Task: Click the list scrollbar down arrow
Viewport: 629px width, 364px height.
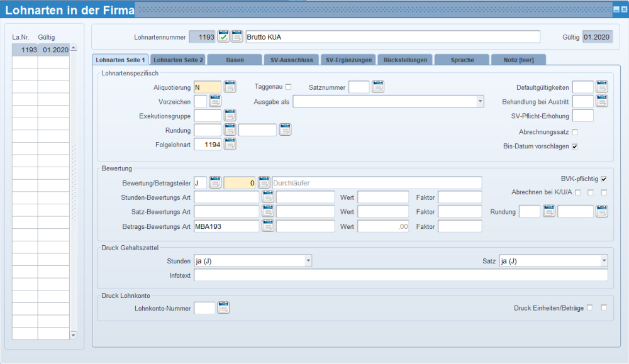Action: (73, 335)
